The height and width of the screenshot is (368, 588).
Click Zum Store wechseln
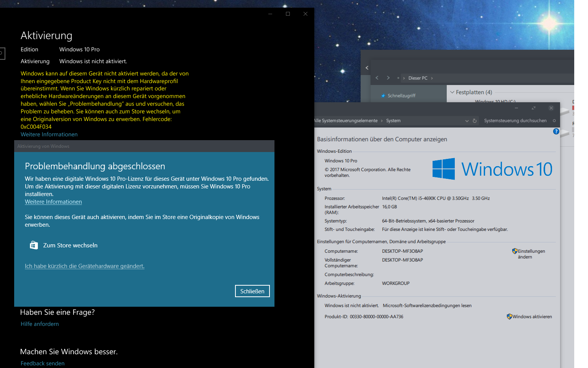click(x=70, y=245)
